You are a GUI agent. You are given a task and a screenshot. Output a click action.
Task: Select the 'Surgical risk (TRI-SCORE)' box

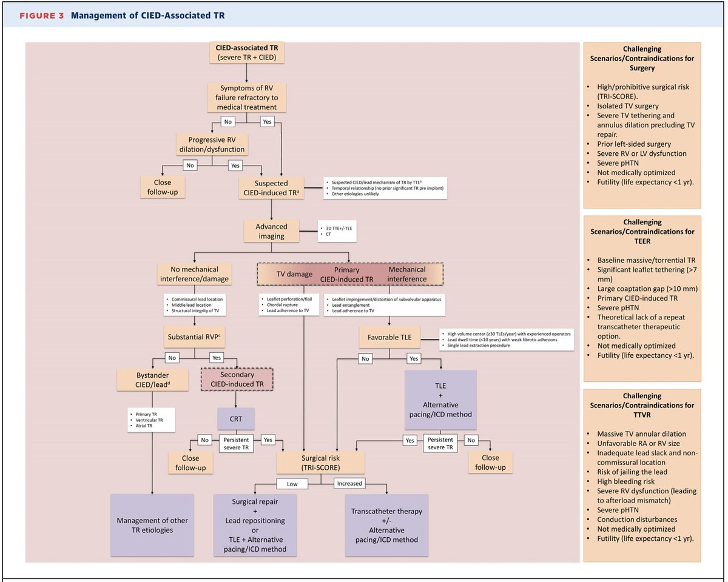321,461
